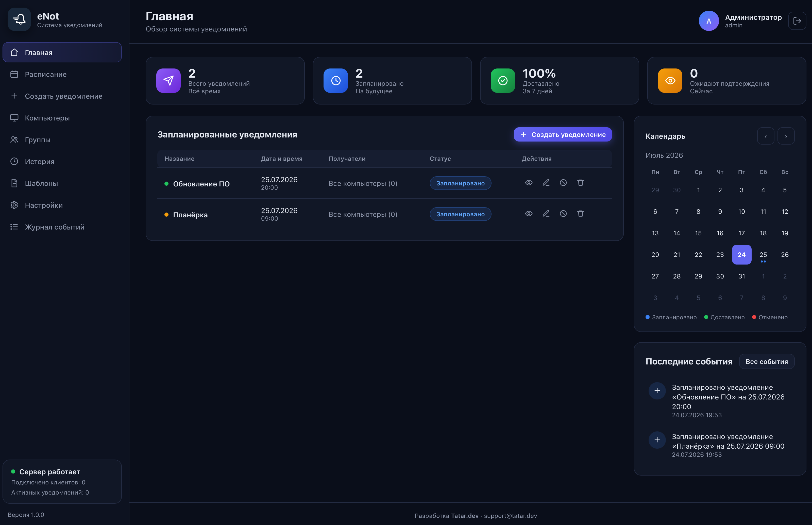Edit the Планёрка notification with pencil icon

pos(546,214)
